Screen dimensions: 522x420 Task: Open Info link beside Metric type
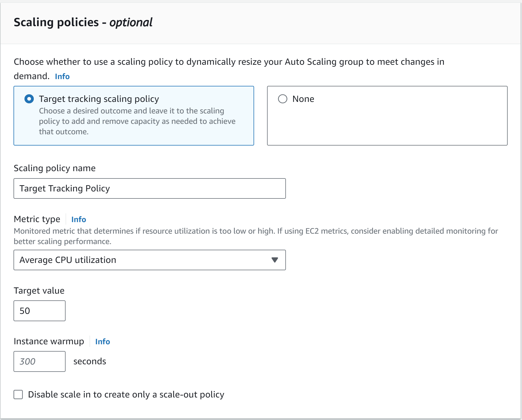tap(79, 219)
